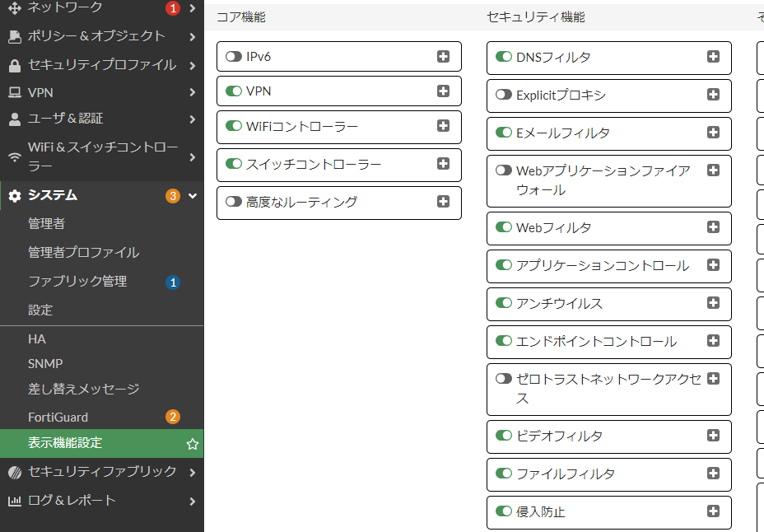Viewport: 764px width, 532px height.
Task: Click the ユーザ＆認証 person icon
Action: pos(15,120)
